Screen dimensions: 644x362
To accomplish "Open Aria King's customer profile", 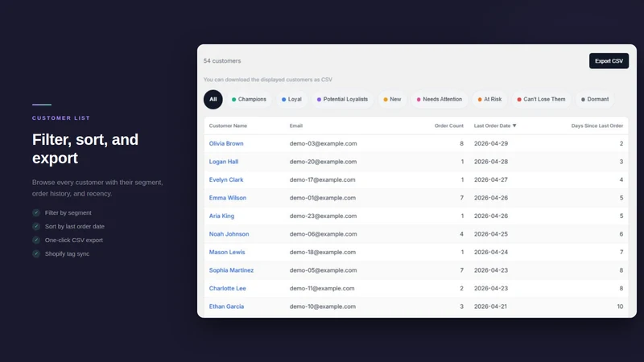I will 222,216.
